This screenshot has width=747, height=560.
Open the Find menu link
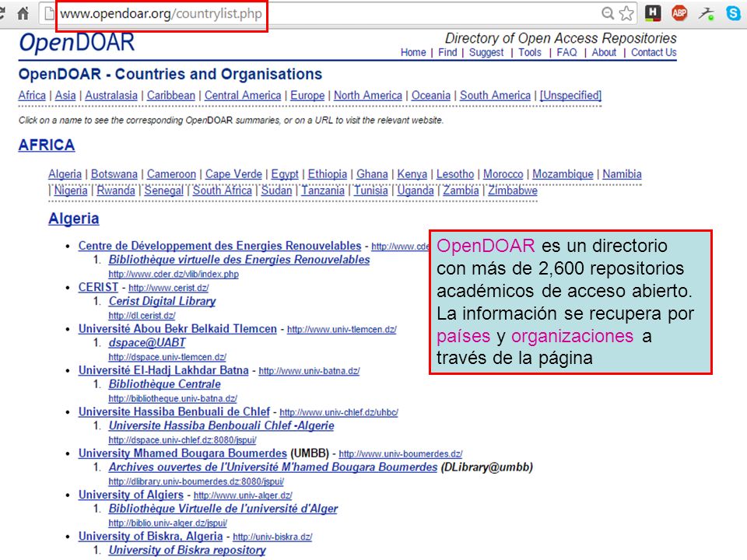(447, 52)
